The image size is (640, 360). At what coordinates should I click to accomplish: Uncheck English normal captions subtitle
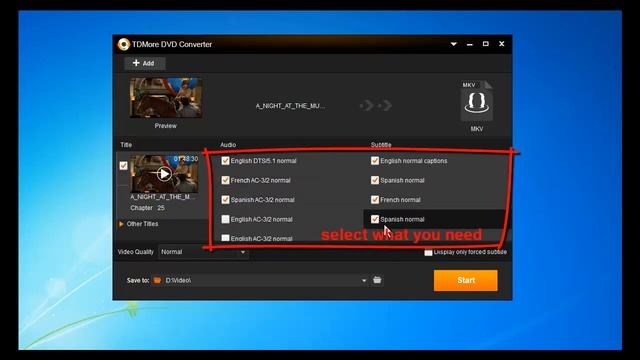pos(375,161)
